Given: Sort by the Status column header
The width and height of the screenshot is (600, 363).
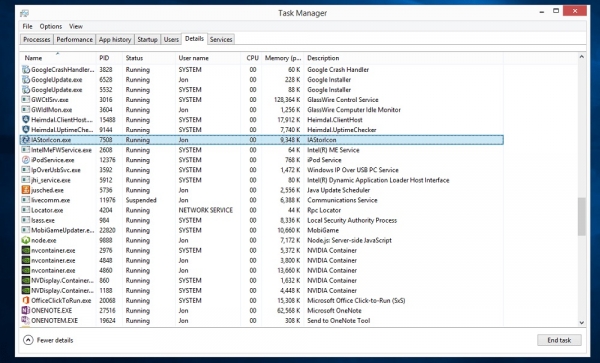Looking at the screenshot, I should pyautogui.click(x=149, y=58).
